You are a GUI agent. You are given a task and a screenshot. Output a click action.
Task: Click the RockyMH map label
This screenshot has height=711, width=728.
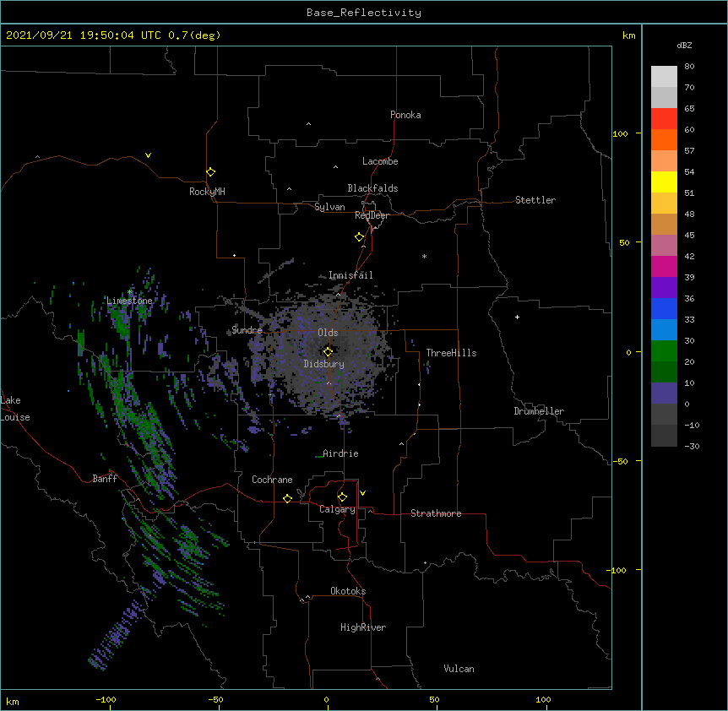click(207, 192)
